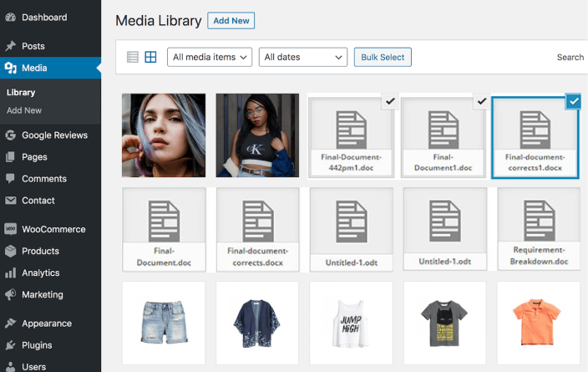
Task: Open Pages in the sidebar
Action: coord(34,156)
